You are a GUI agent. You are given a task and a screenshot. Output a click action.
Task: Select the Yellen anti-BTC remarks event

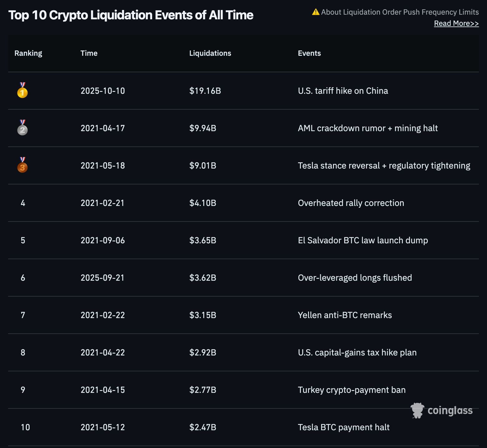click(x=345, y=315)
